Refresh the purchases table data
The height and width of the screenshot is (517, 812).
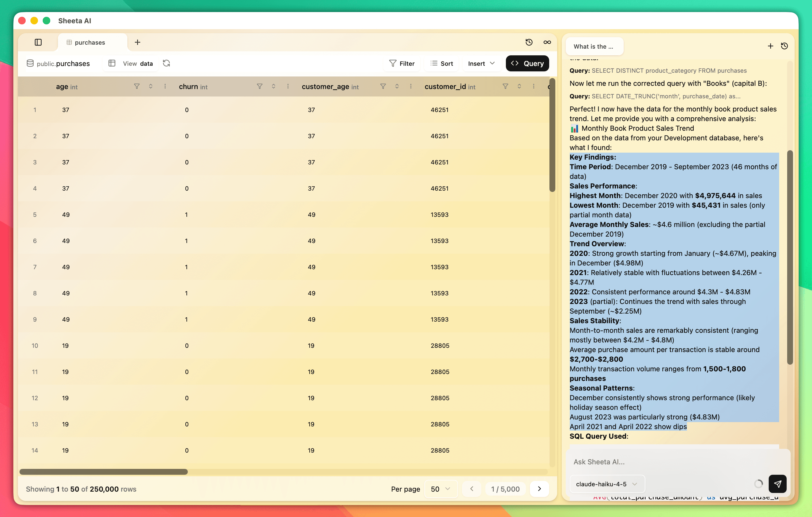[166, 63]
